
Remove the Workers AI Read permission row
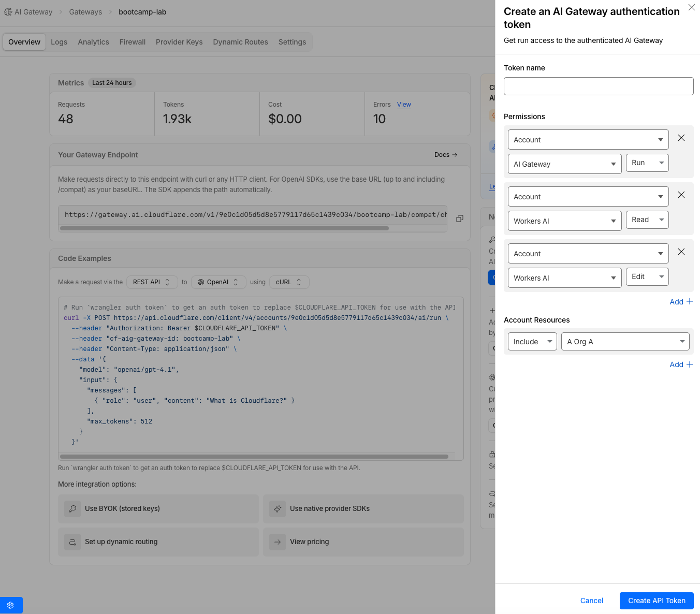681,195
